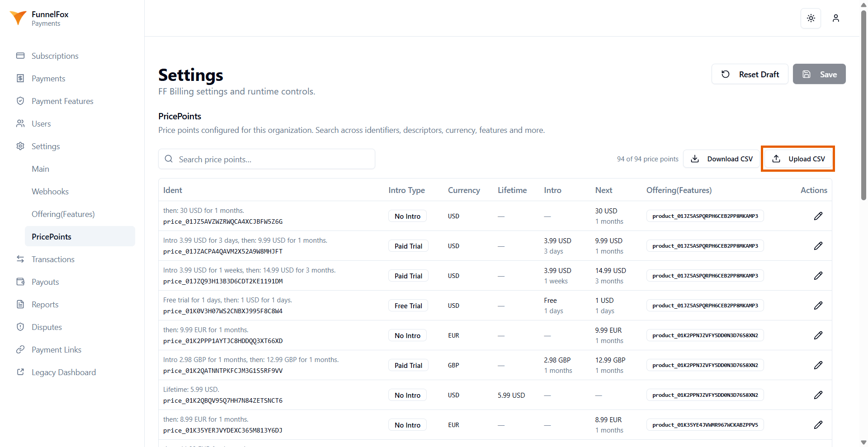Edit the price_01JZACPA4QAVM2X52A9W8MHJFT row pencil
The height and width of the screenshot is (447, 868).
pos(818,246)
